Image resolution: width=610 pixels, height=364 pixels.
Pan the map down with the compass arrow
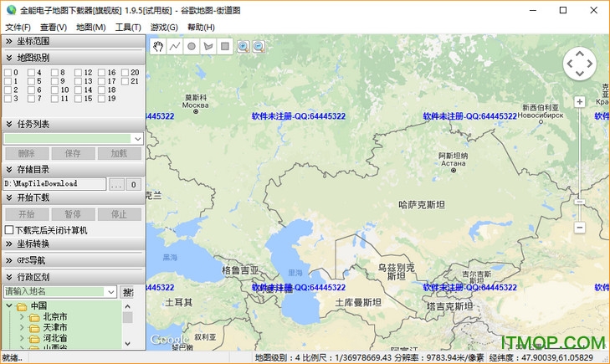click(x=580, y=73)
